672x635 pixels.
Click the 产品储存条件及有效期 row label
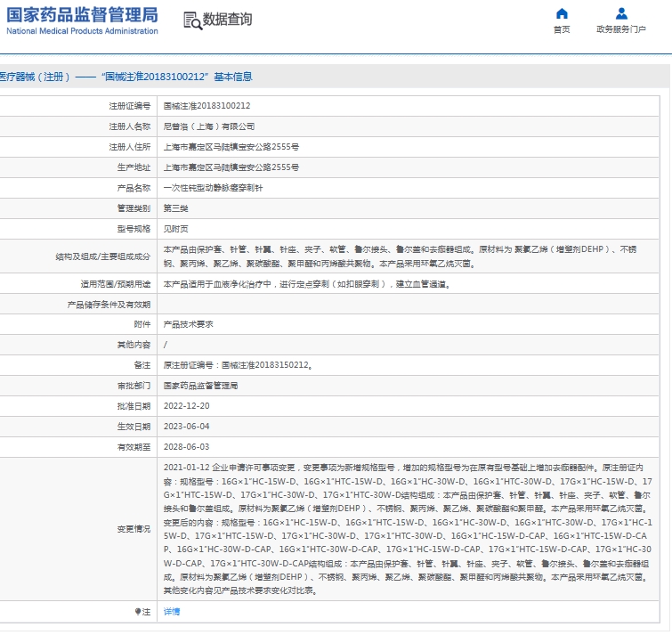pyautogui.click(x=109, y=305)
